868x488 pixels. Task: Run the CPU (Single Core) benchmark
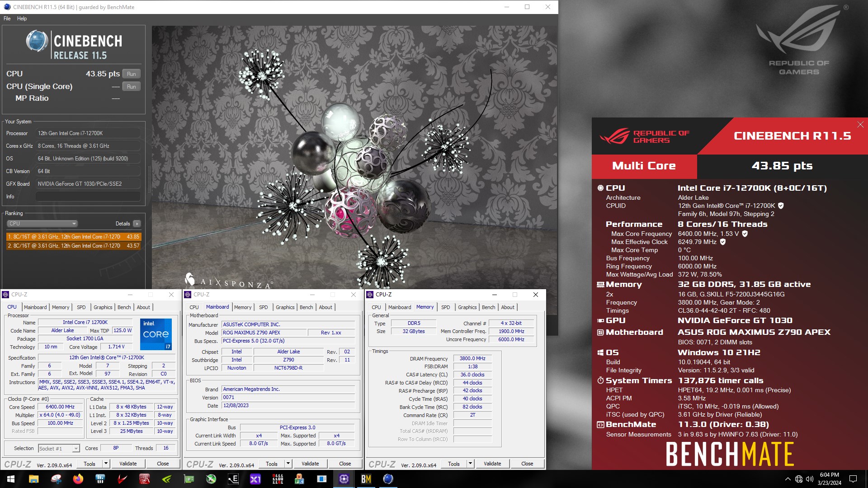point(132,86)
